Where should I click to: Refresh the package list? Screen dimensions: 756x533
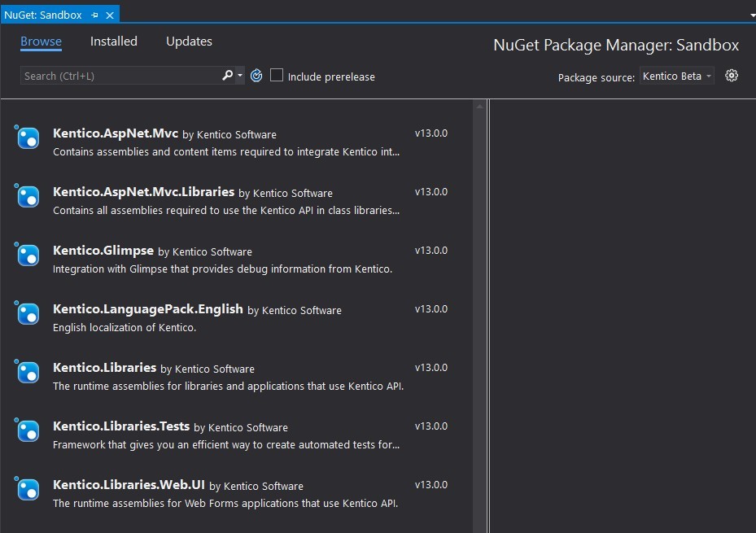256,75
